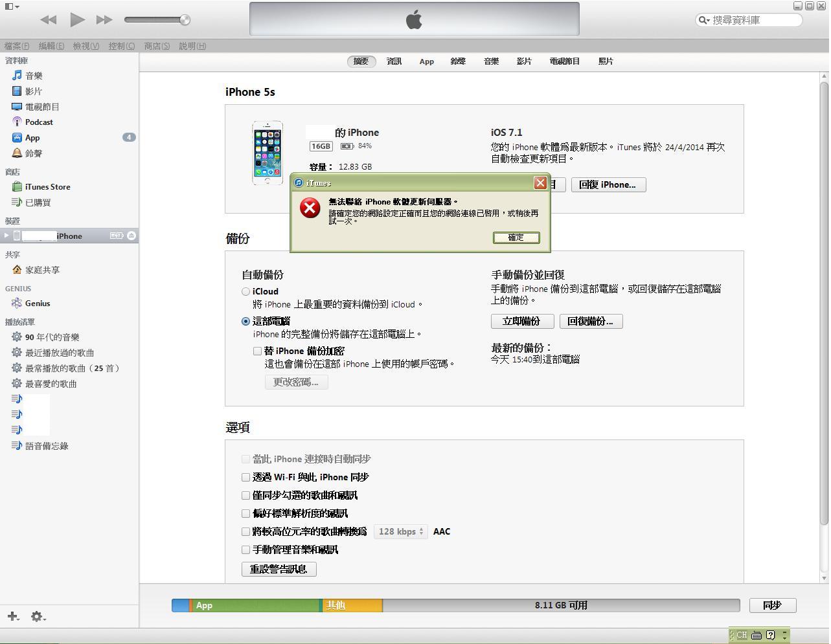Click the 同步 sync button
This screenshot has width=831, height=644.
(x=772, y=605)
